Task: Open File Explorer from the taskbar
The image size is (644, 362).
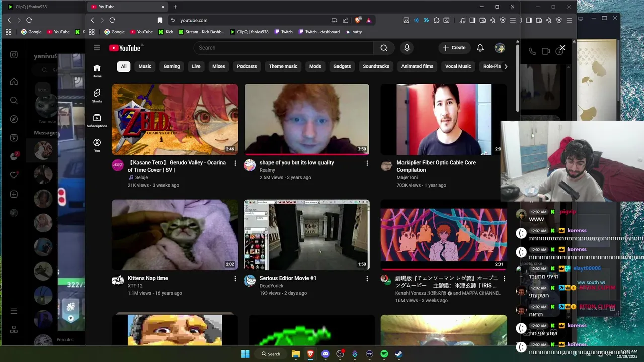Action: pos(296,354)
